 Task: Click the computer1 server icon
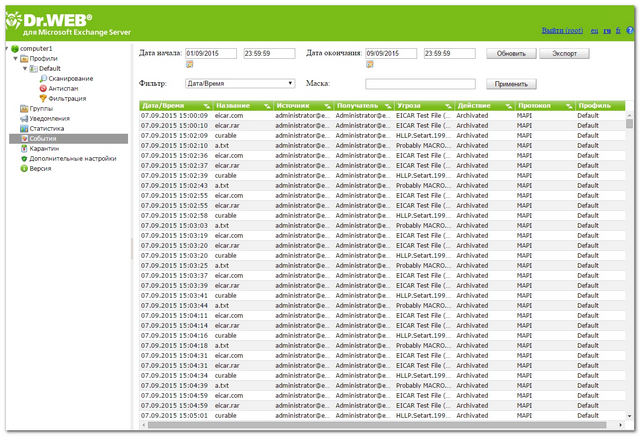point(15,49)
